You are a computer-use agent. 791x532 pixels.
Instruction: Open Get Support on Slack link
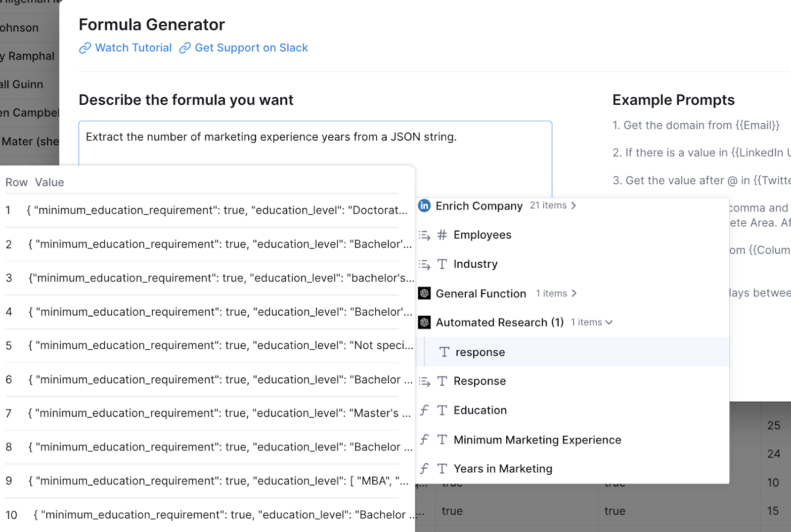coord(251,48)
